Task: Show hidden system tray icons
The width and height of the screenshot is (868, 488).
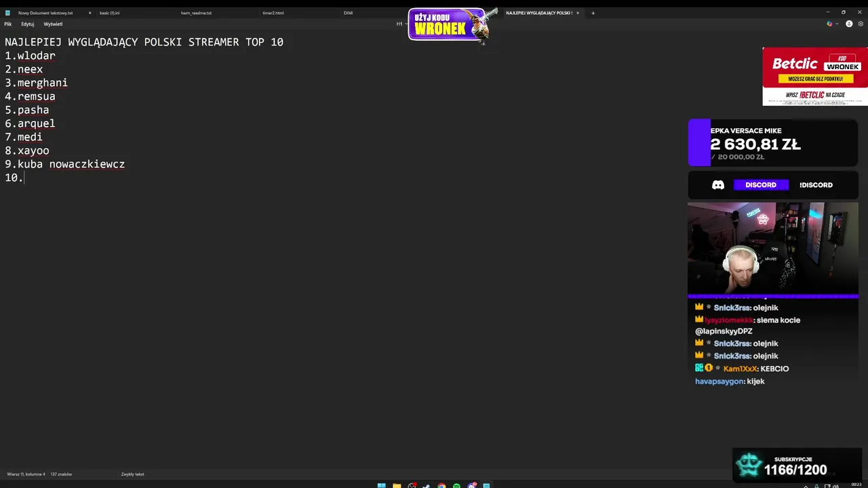Action: point(806,486)
